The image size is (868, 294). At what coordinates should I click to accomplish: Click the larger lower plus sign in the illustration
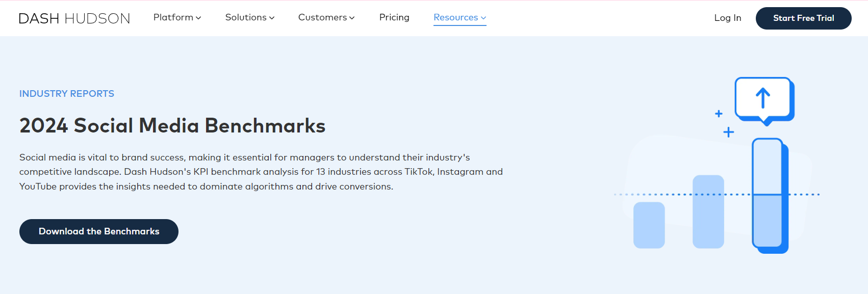(729, 132)
